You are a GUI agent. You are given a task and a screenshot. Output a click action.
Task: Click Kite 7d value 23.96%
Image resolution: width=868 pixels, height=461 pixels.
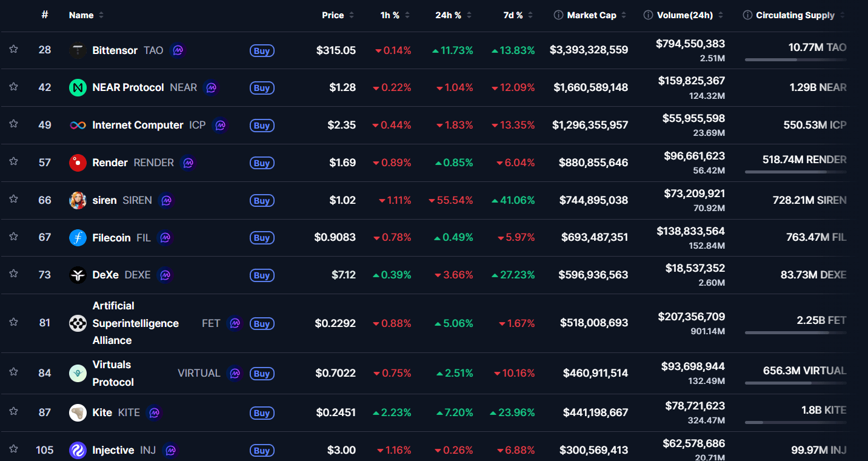[x=512, y=412]
